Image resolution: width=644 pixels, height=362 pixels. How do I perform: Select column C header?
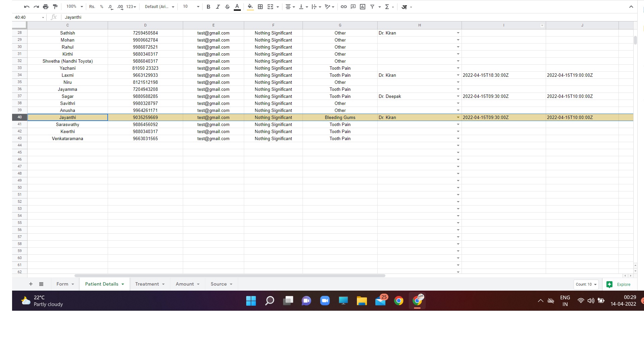pos(67,25)
